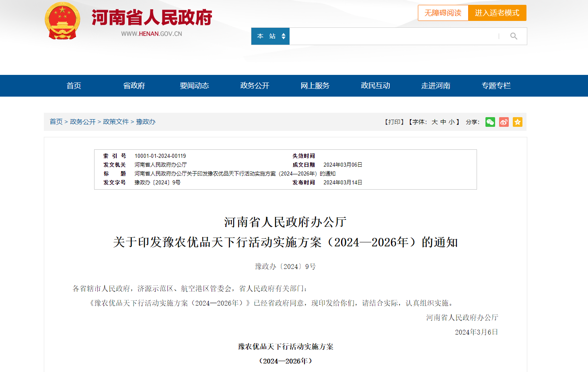Click the search magnifier icon
Viewport: 588px width, 372px height.
point(514,36)
